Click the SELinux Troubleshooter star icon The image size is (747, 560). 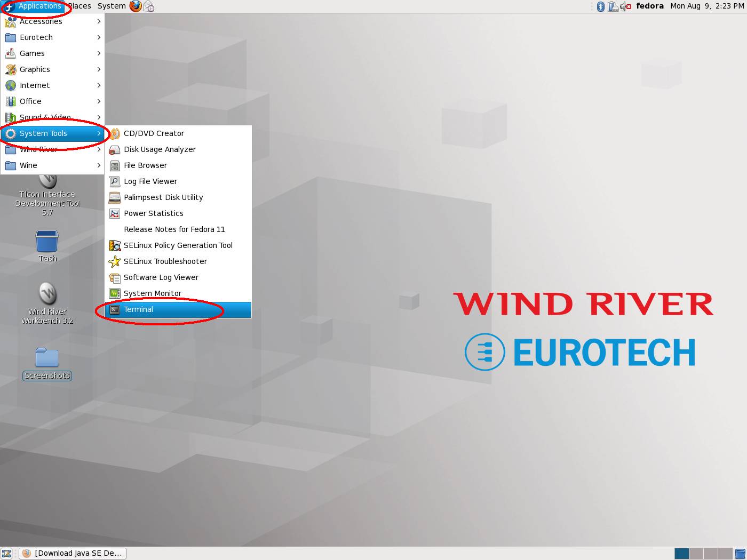[115, 261]
